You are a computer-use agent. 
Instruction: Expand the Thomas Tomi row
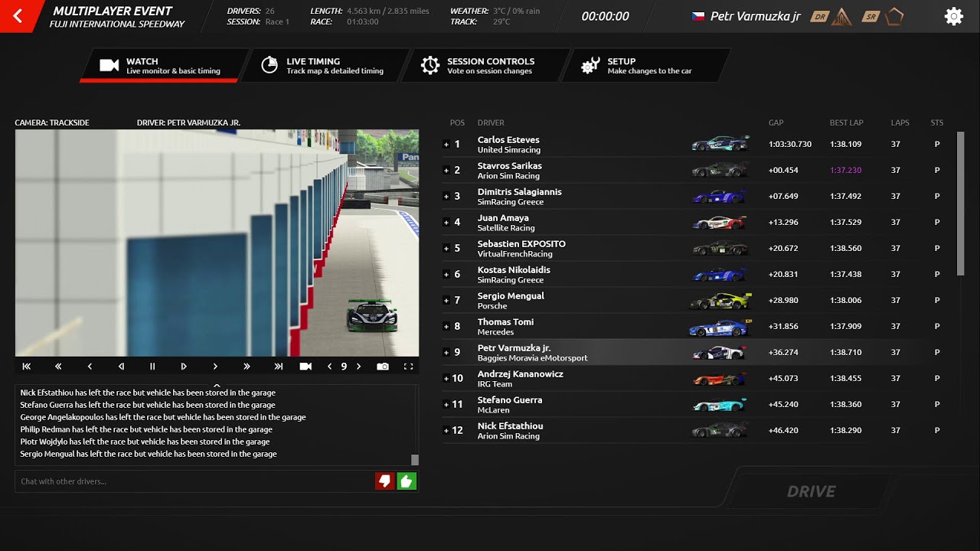click(x=446, y=327)
